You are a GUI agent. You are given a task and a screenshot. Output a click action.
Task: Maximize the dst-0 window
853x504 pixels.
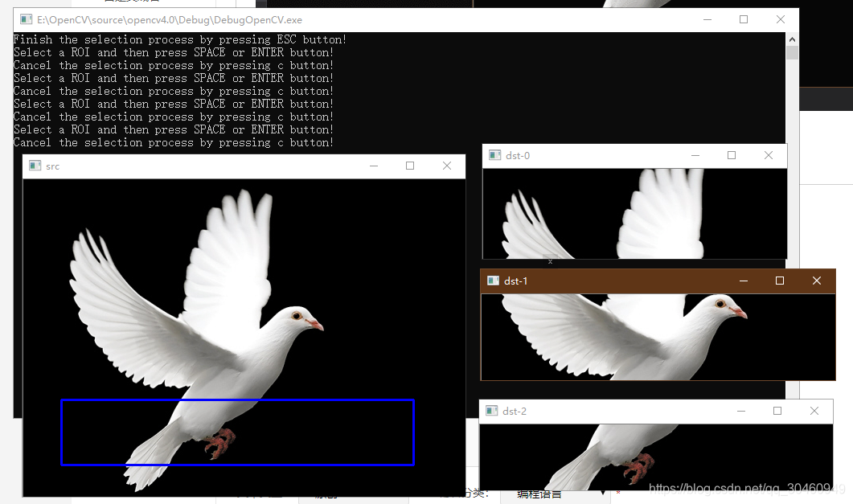(732, 155)
